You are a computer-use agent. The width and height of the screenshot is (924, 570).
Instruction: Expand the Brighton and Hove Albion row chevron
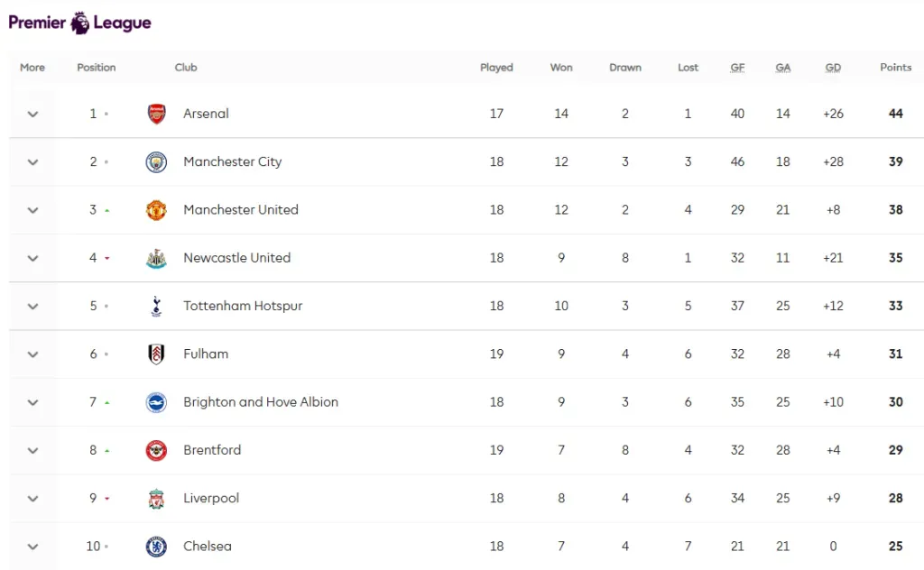tap(33, 402)
